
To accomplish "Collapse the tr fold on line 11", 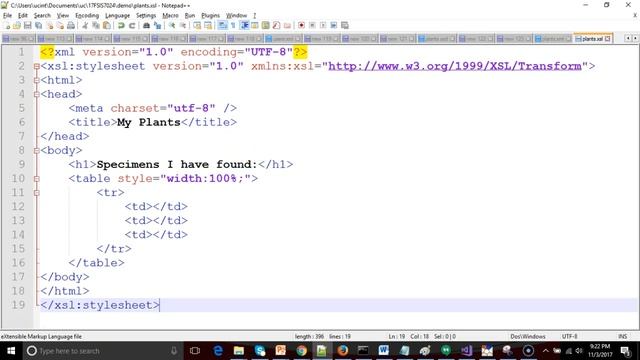I will click(x=37, y=193).
